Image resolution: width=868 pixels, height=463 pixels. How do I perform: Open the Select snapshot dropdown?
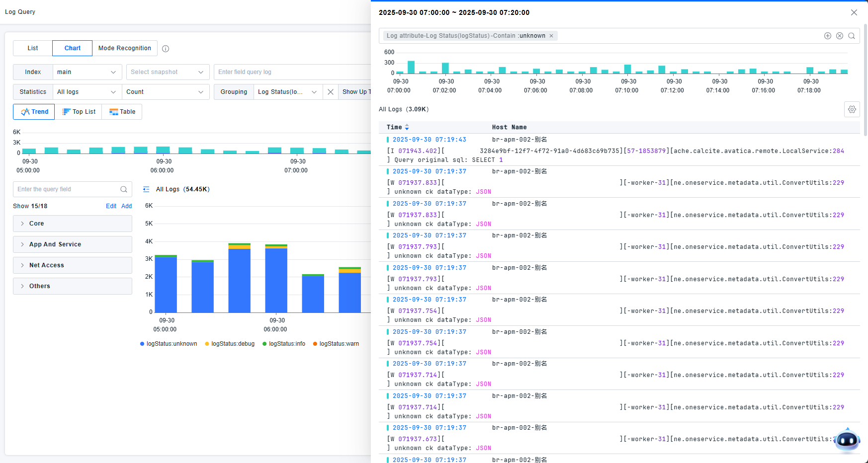[x=167, y=72]
